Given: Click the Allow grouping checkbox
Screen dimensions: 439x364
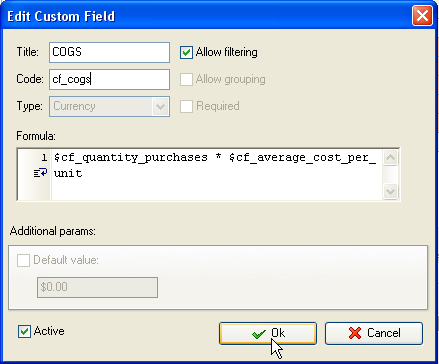Looking at the screenshot, I should click(x=186, y=79).
